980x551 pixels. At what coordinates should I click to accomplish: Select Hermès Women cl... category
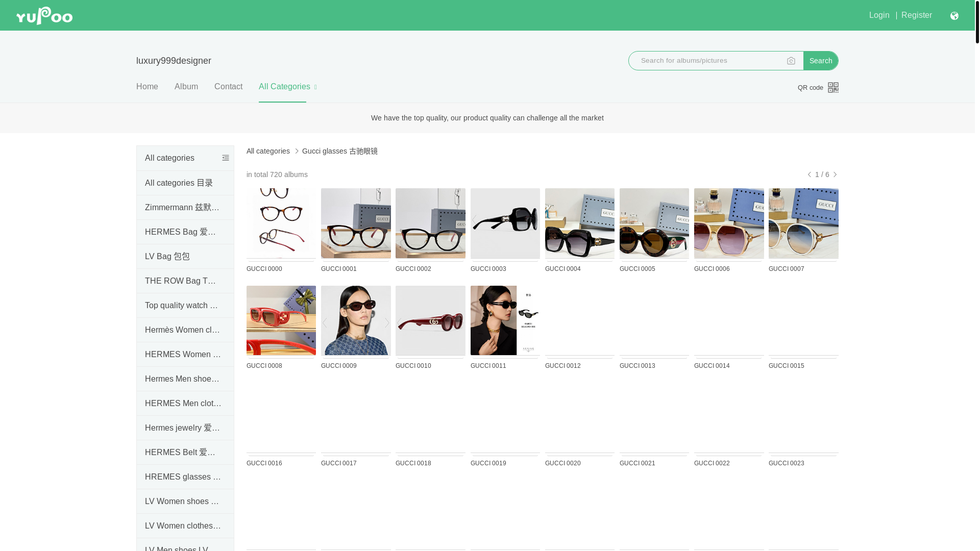coord(185,330)
